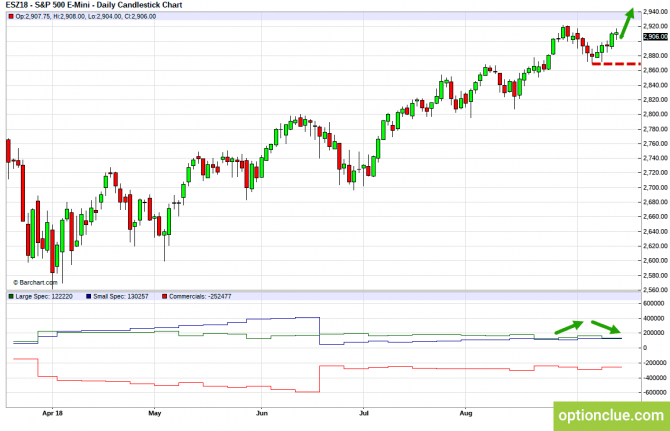Click the May date label
This screenshot has height=431, width=670.
(x=155, y=413)
